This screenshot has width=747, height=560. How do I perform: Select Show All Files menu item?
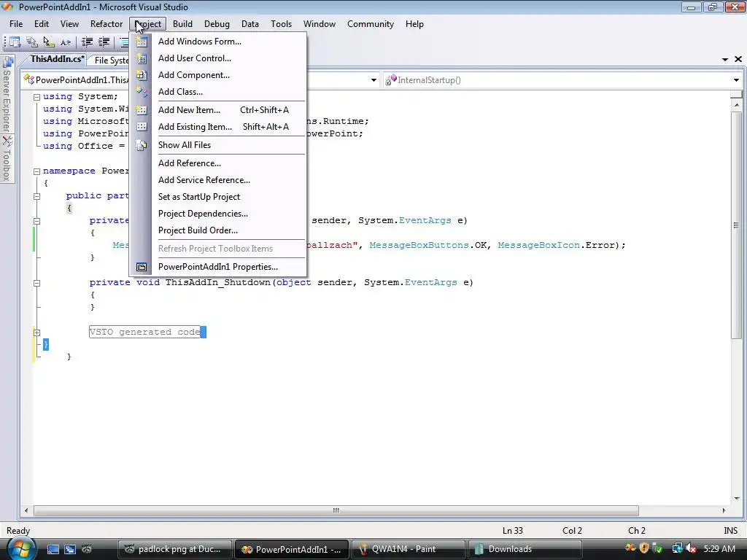[x=217, y=145]
